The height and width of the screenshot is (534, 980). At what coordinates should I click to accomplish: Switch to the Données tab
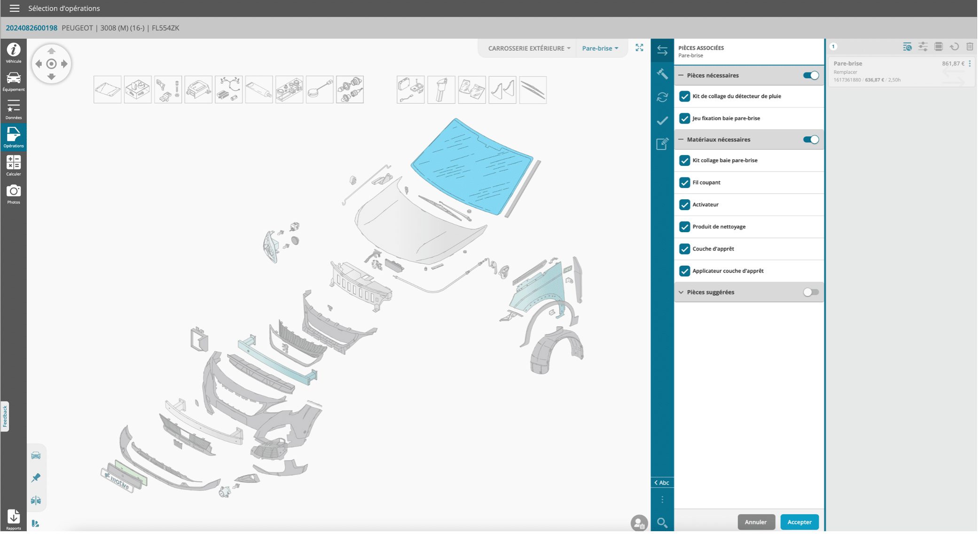14,109
